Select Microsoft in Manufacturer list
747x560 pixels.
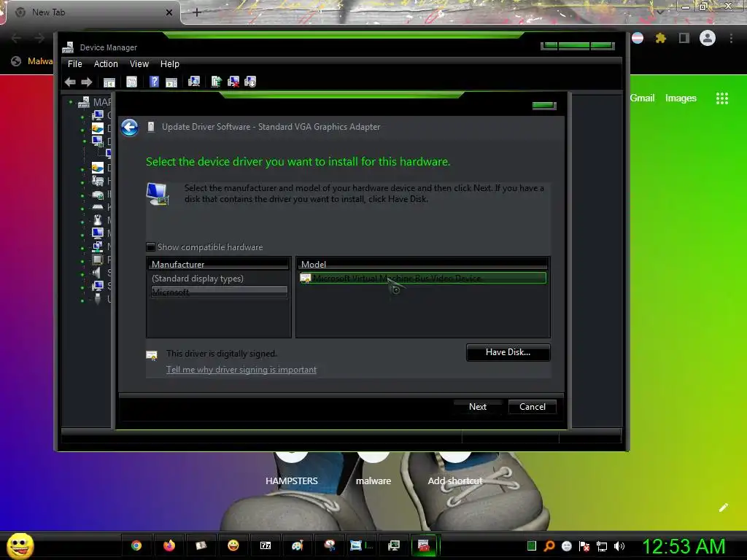pos(219,292)
